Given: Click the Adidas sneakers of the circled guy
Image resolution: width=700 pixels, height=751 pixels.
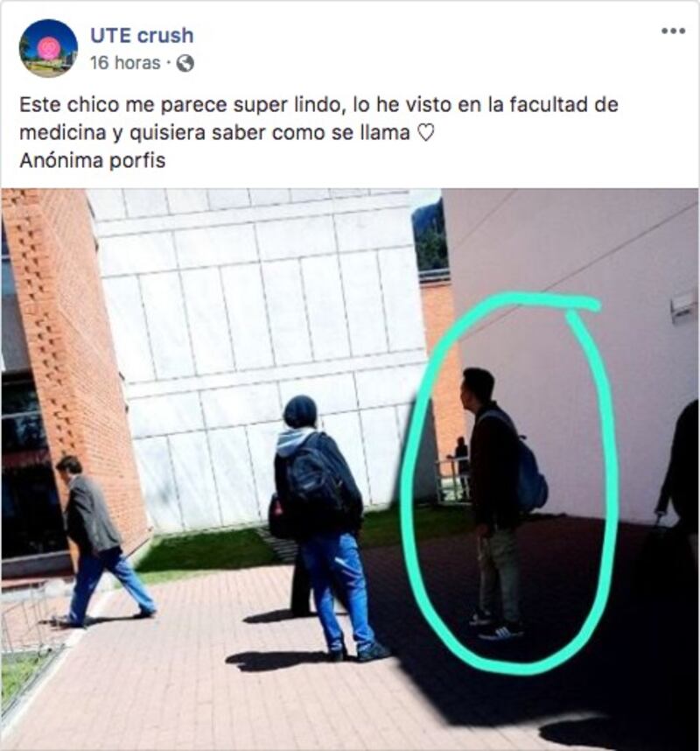Looking at the screenshot, I should coord(498,628).
